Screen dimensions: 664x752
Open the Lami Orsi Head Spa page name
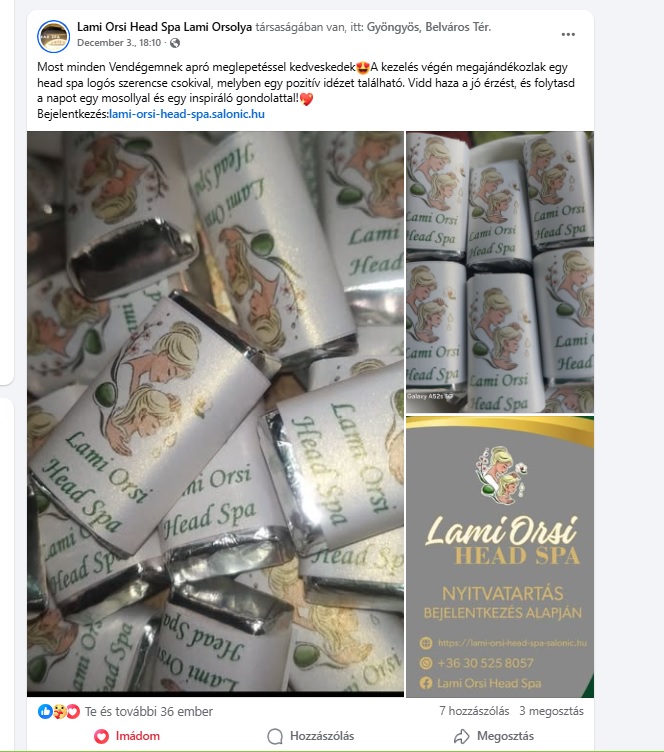point(129,27)
